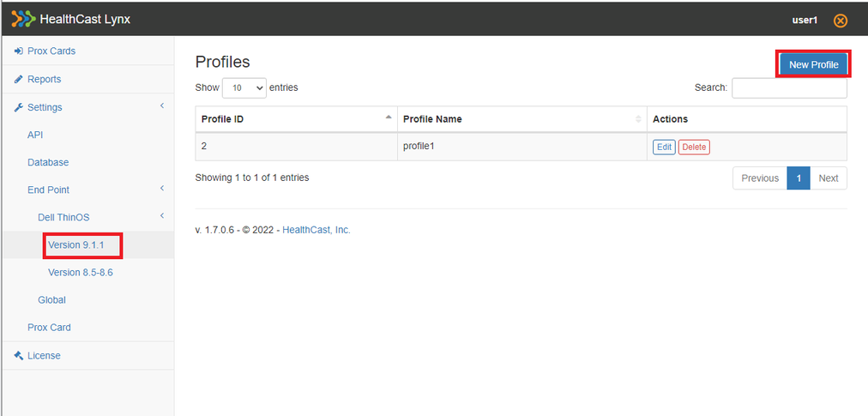Click the Profiles page heading

[x=222, y=62]
